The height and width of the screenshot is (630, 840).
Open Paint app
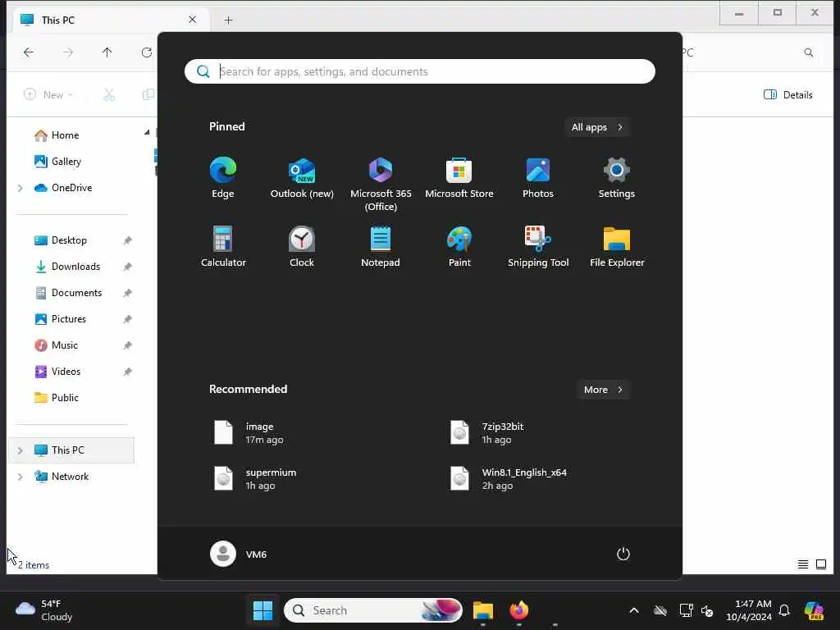pyautogui.click(x=459, y=246)
